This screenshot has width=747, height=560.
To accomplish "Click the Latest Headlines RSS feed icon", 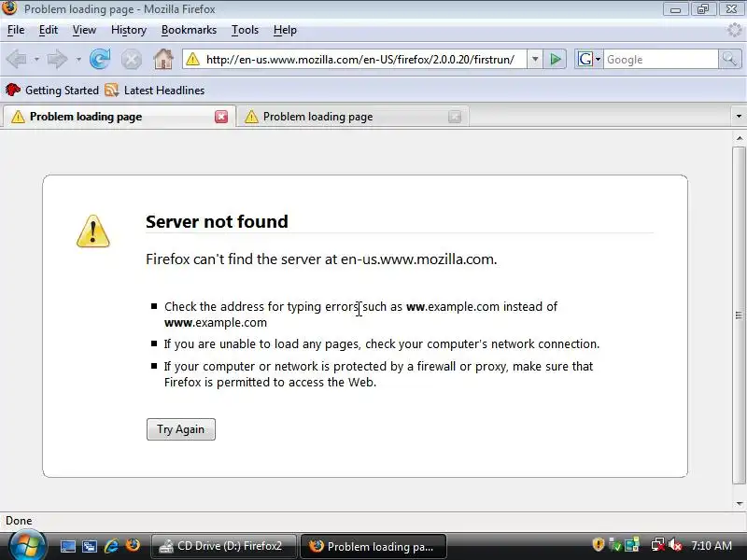I will (x=111, y=90).
